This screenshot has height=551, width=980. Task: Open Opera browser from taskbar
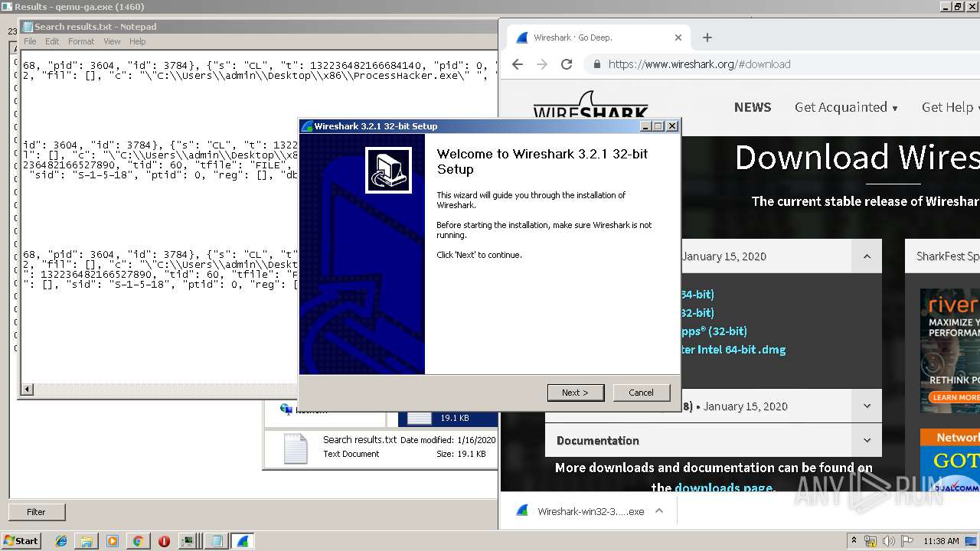click(164, 541)
